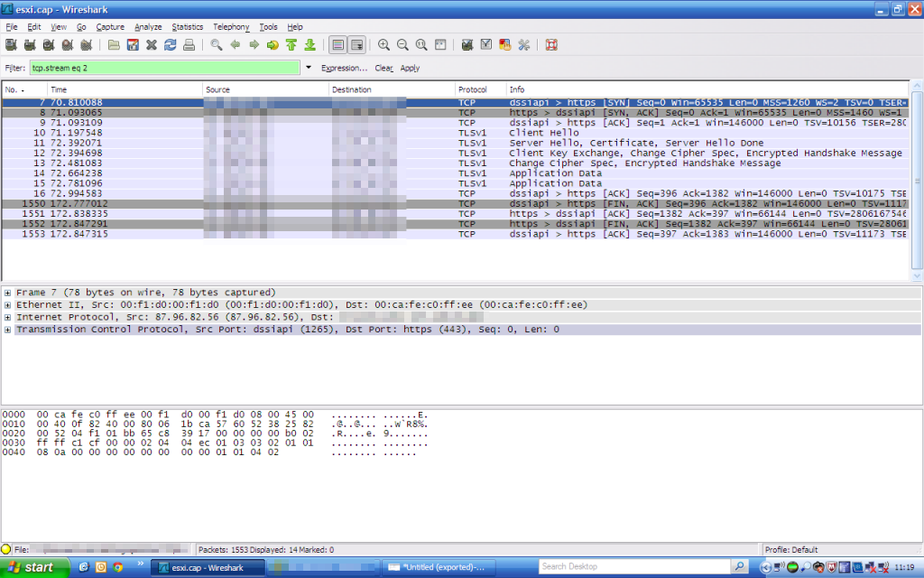Open a capture file with folder icon
924x578 pixels.
pos(114,45)
